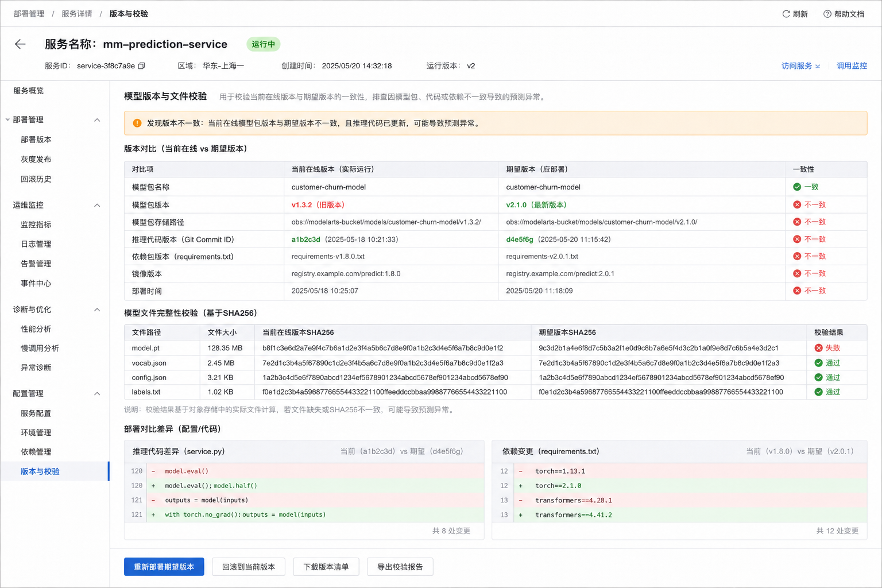Collapse the 诊断与优化 sidebar group
Screen dimensions: 882x588
(97, 310)
